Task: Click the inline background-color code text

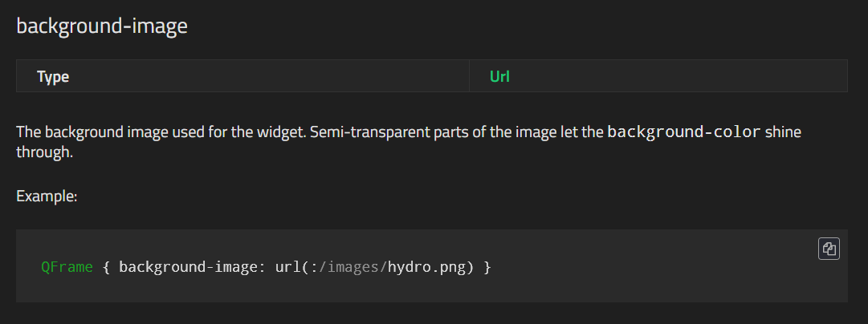Action: pyautogui.click(x=684, y=132)
